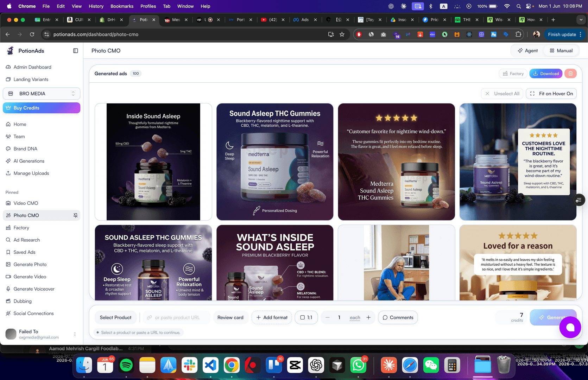Open the Profiles menu
This screenshot has height=380, width=588.
pos(148,6)
